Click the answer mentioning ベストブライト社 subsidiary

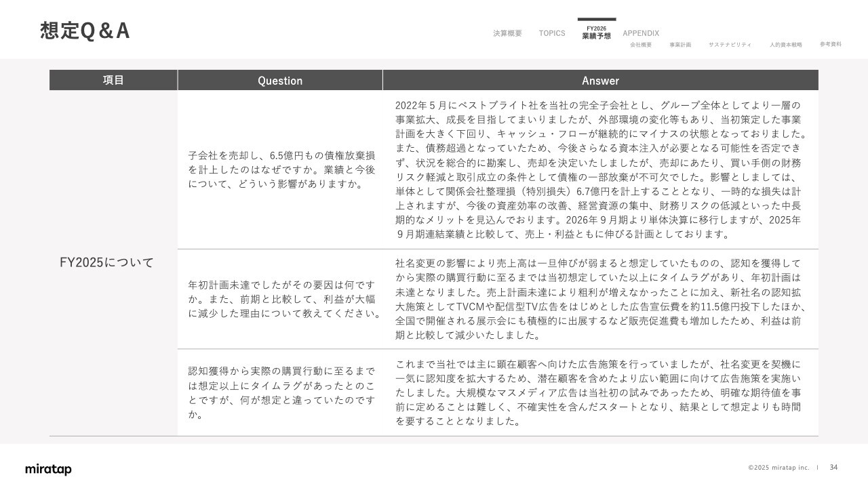click(x=599, y=169)
